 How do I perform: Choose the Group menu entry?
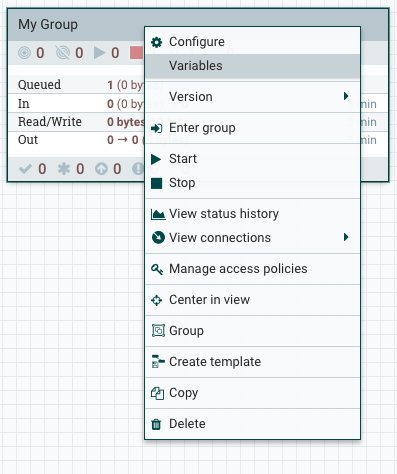tap(252, 331)
